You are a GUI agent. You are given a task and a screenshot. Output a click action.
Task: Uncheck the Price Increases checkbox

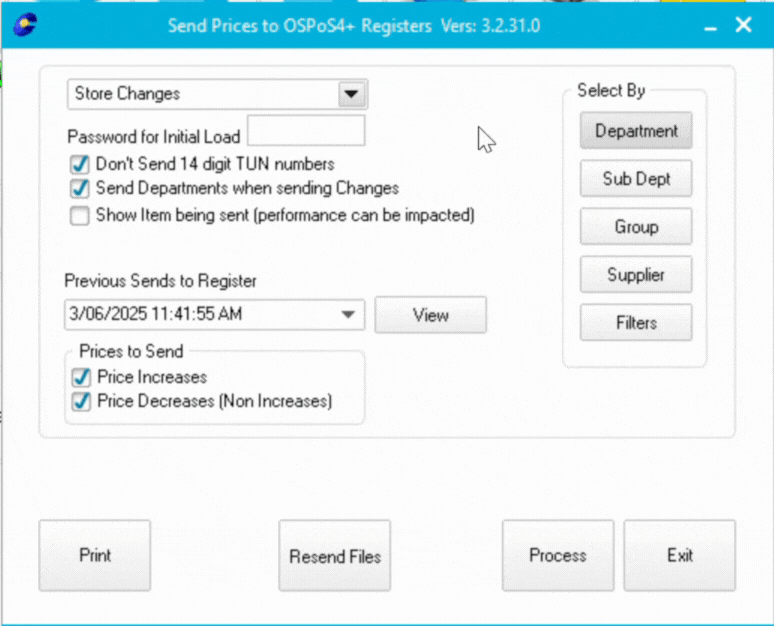click(81, 377)
